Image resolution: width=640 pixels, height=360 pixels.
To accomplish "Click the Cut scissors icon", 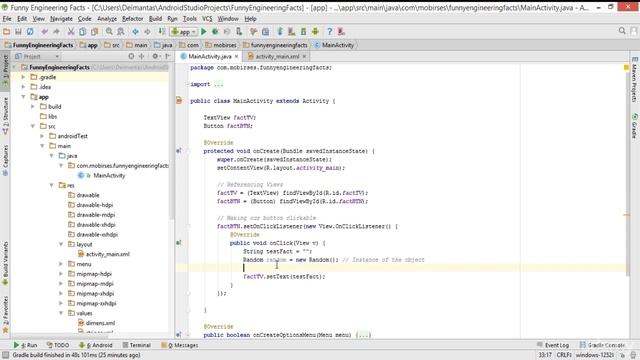I will (71, 31).
